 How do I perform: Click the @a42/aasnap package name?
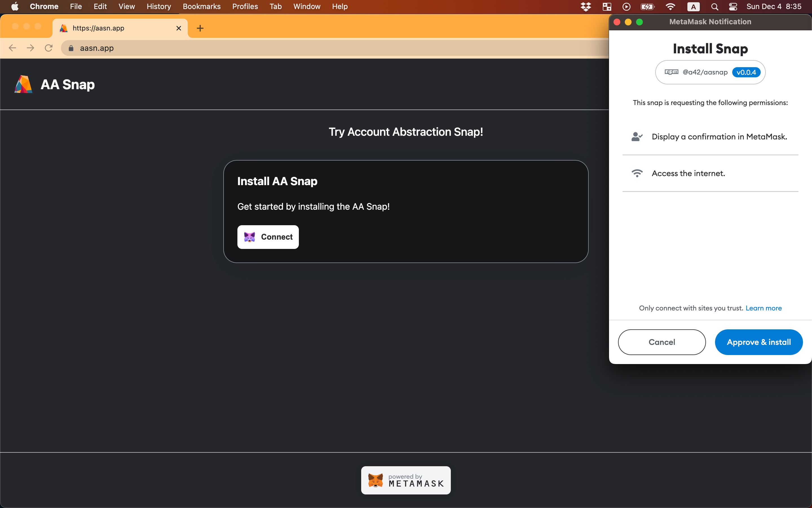click(x=705, y=72)
